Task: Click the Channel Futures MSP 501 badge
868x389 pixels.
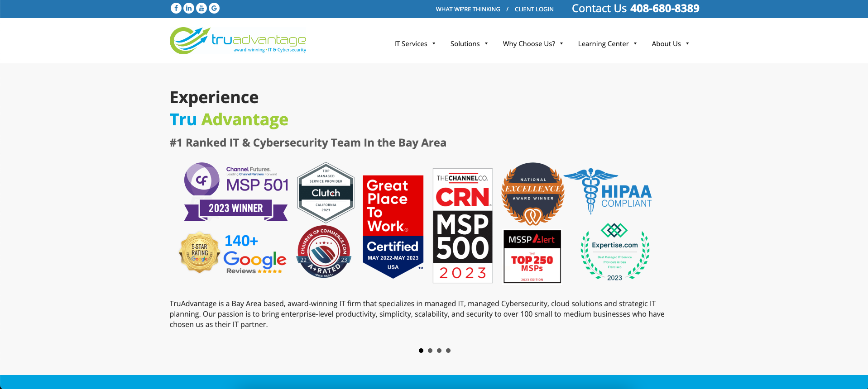Action: (x=236, y=192)
